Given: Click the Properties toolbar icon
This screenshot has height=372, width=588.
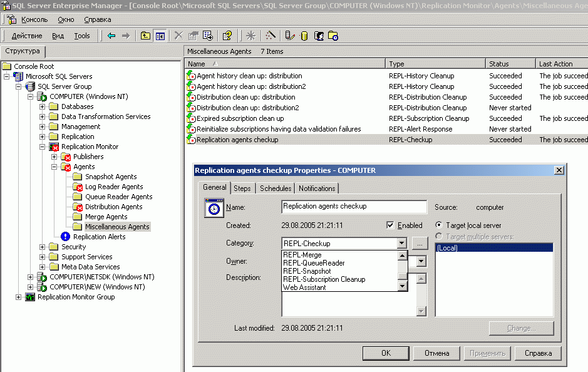Looking at the screenshot, I should point(193,36).
